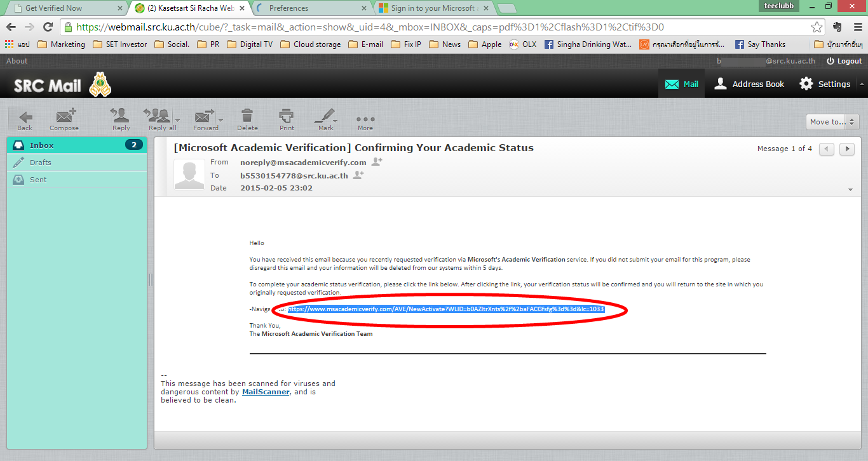Click browser back arrow
Viewport: 868px width, 461px height.
click(11, 27)
